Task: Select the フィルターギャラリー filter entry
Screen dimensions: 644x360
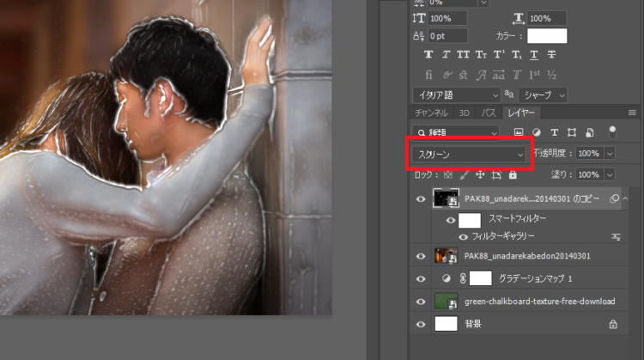Action: [503, 236]
